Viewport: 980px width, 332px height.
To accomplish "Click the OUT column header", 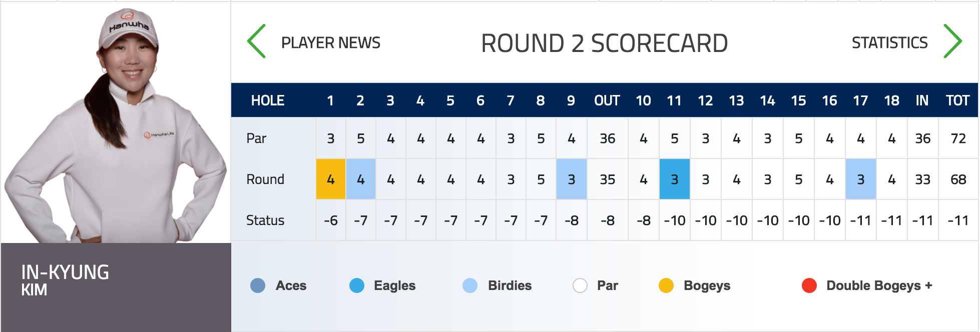I will [607, 100].
